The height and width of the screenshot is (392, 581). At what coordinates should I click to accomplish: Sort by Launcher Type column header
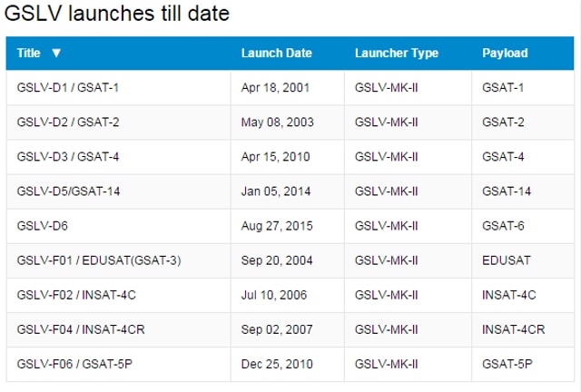pos(397,53)
